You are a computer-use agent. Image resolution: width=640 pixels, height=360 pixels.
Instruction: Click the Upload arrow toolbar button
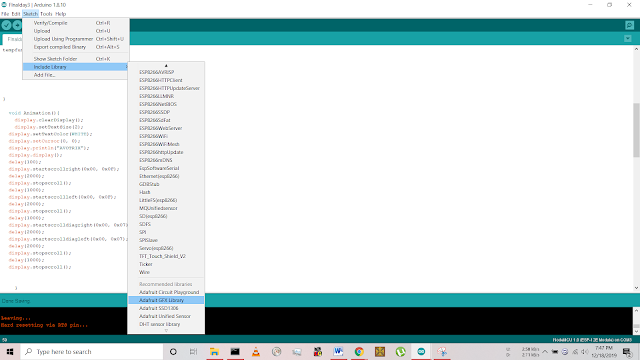point(17,25)
